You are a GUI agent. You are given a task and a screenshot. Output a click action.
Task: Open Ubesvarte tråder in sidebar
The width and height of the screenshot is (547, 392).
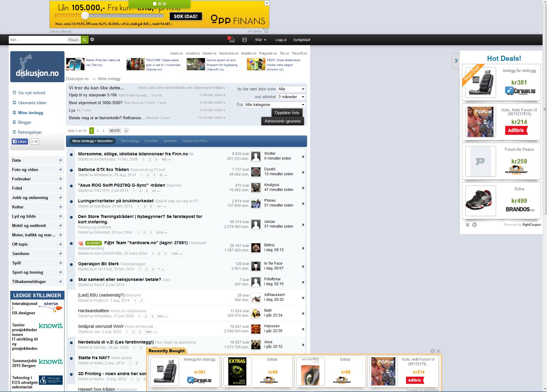point(32,103)
